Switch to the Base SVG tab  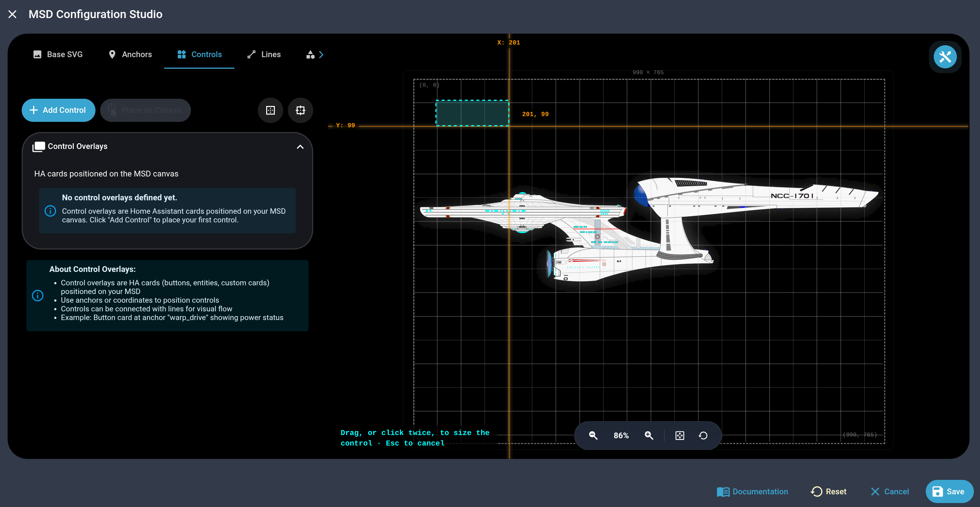pyautogui.click(x=58, y=54)
